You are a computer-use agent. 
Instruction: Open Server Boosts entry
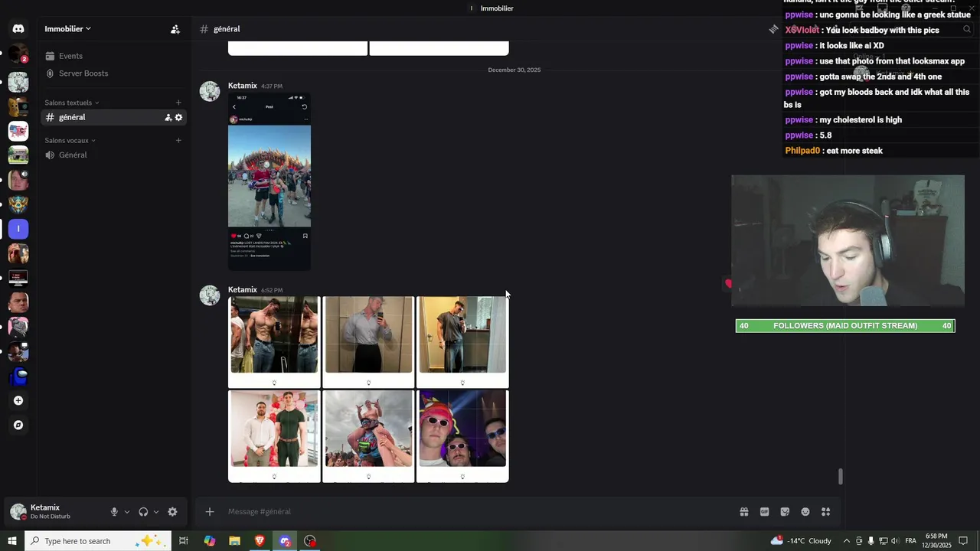[x=115, y=73]
